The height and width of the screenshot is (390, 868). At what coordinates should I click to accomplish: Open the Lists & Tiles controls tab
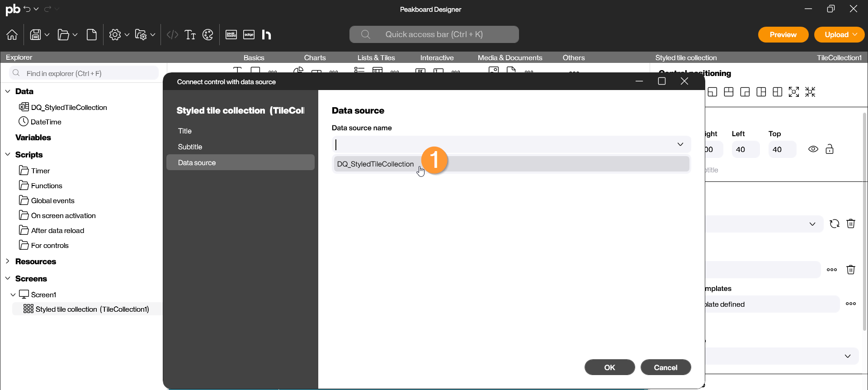click(376, 57)
